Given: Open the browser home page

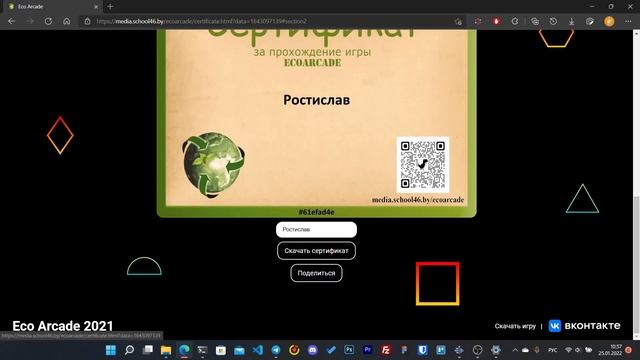Looking at the screenshot, I should tap(67, 21).
